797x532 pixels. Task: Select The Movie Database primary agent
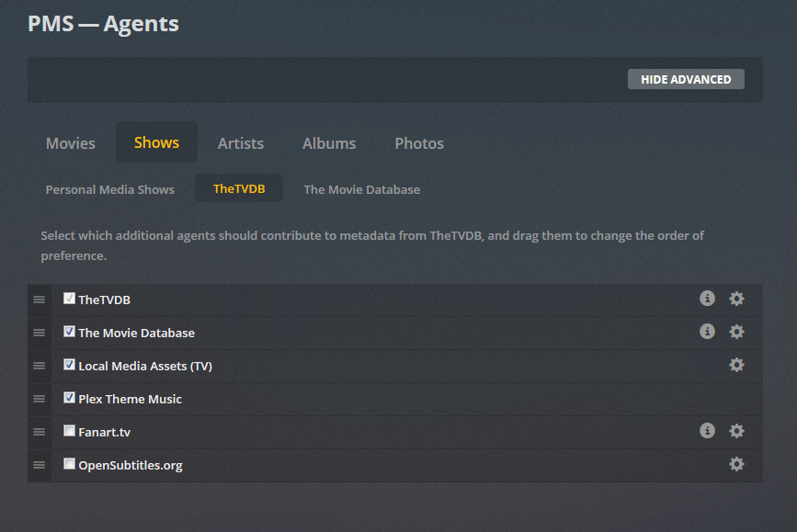(x=362, y=189)
